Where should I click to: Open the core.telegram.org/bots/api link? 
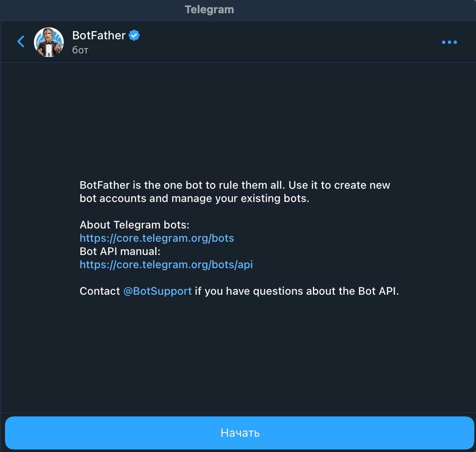[x=166, y=264]
